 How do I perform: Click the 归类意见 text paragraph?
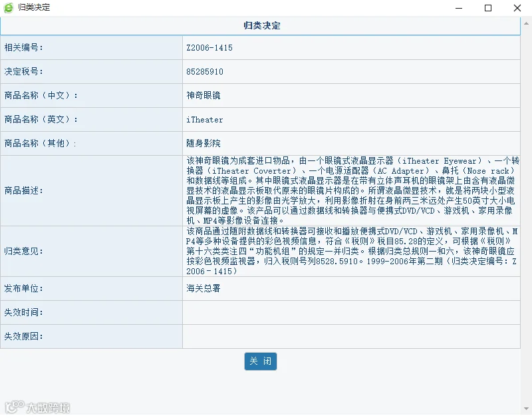coord(352,252)
